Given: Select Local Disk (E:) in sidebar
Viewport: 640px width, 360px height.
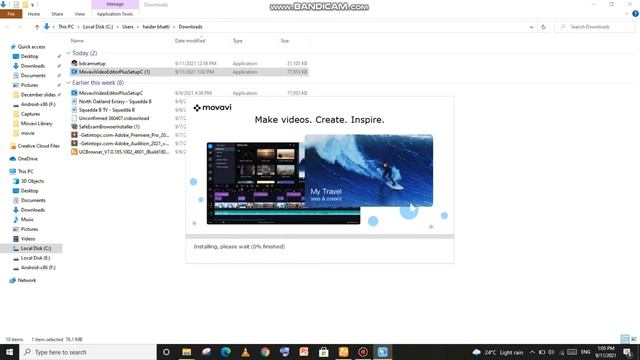Looking at the screenshot, I should tap(36, 258).
